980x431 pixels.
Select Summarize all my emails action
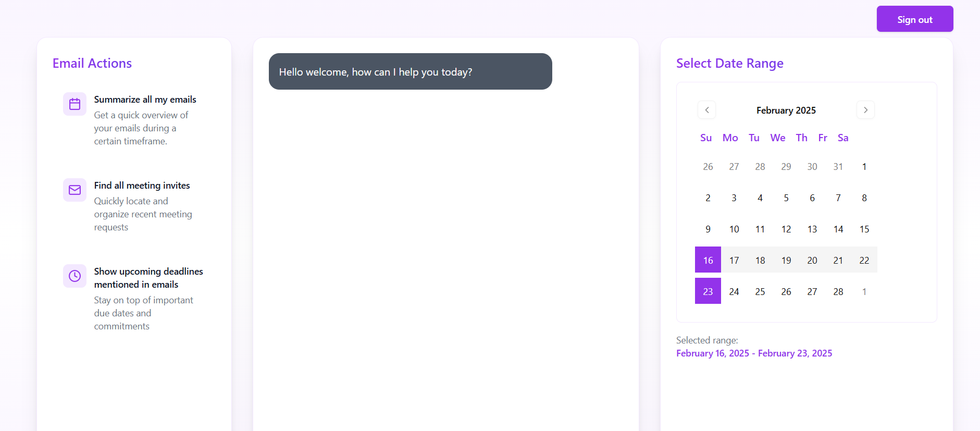coord(145,100)
